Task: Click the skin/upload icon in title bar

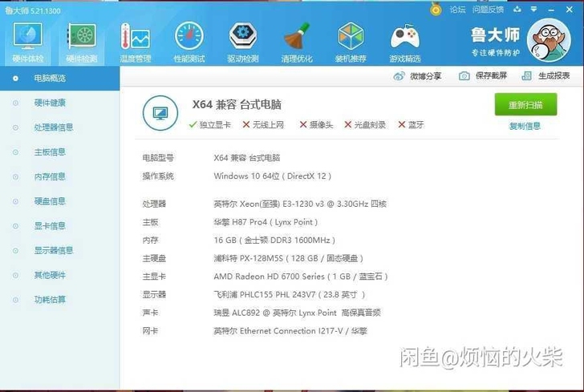Action: tap(517, 10)
